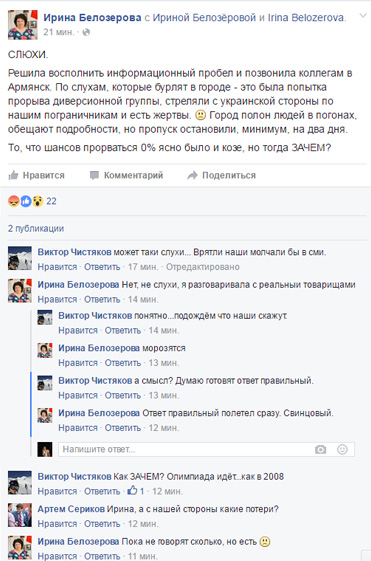
Task: Click the globe public privacy icon
Action: coord(86,32)
